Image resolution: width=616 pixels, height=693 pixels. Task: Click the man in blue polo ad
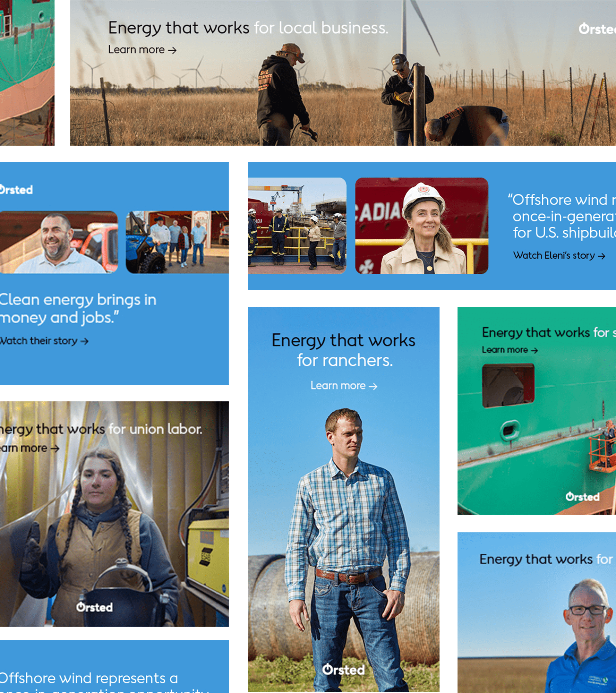[x=537, y=613]
